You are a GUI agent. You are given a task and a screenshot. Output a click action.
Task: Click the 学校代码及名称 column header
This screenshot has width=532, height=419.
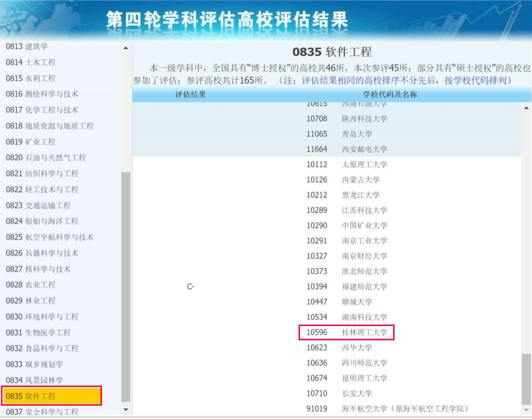(390, 95)
